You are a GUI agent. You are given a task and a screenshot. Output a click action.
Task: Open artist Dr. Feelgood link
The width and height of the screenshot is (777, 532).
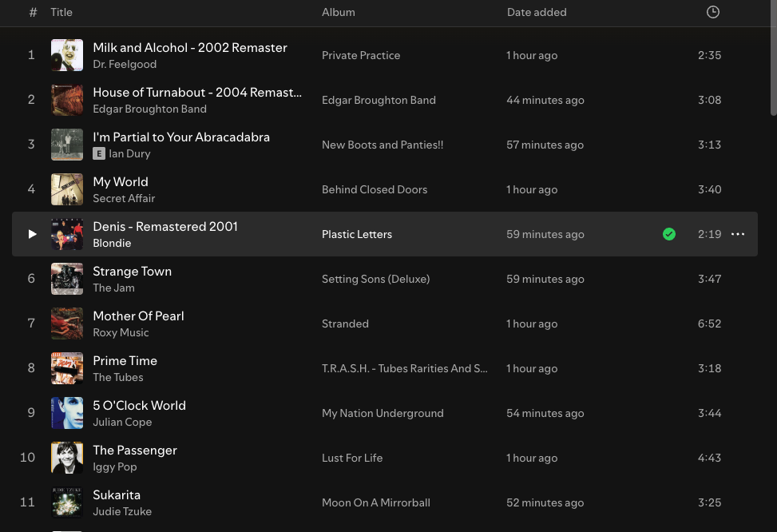coord(125,65)
